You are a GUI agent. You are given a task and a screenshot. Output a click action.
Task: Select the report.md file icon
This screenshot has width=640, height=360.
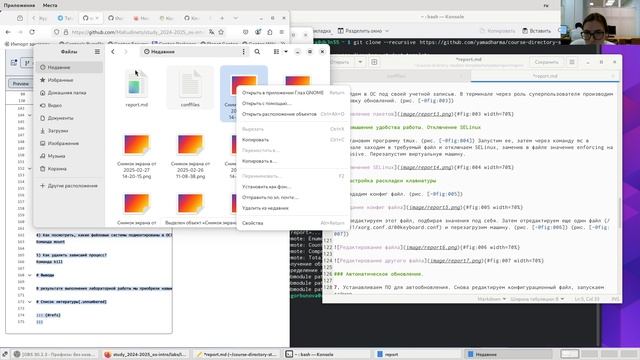tap(136, 85)
